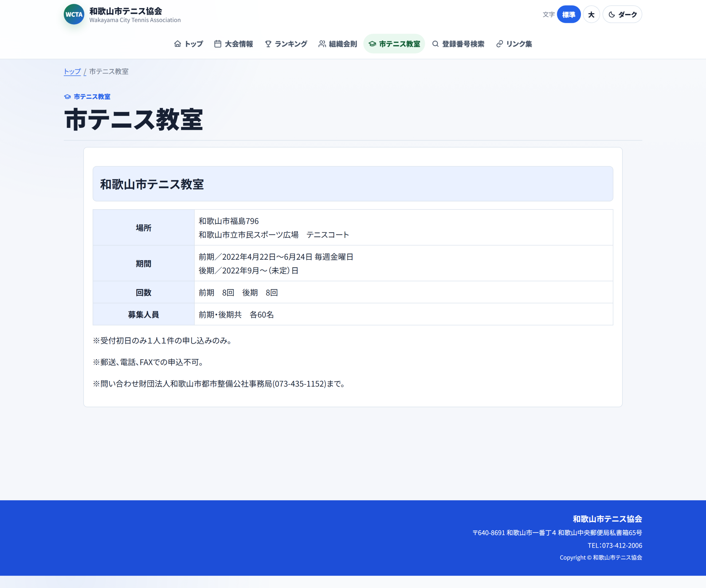Click the WCTA round logo

[74, 14]
